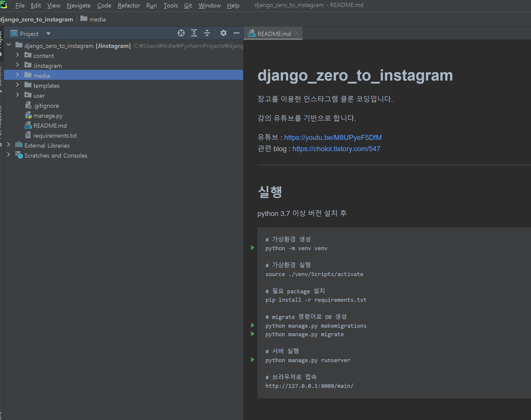
Task: Run the runserver command gutter arrow
Action: (253, 360)
